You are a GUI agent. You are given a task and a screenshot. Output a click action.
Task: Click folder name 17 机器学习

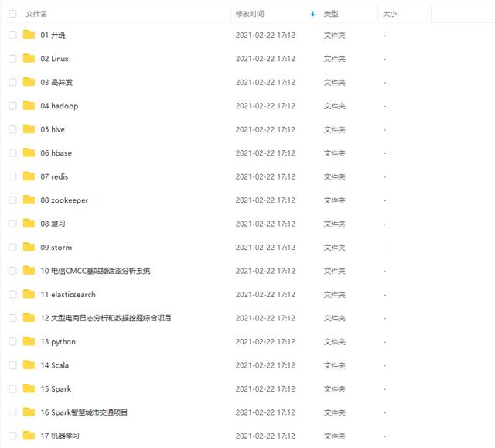click(60, 436)
